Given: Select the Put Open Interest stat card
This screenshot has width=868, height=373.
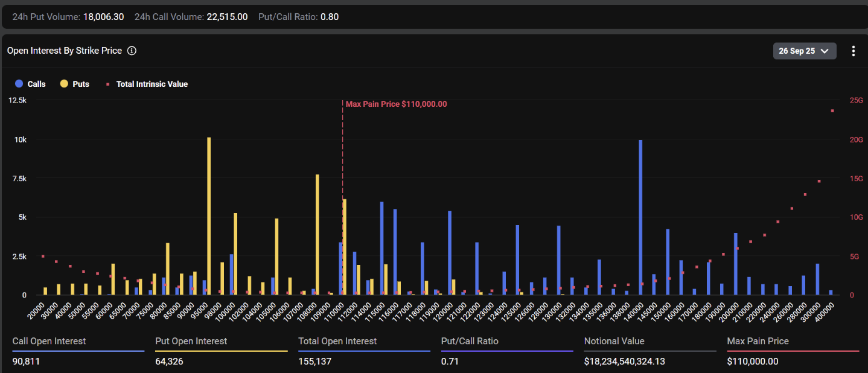Looking at the screenshot, I should point(221,351).
